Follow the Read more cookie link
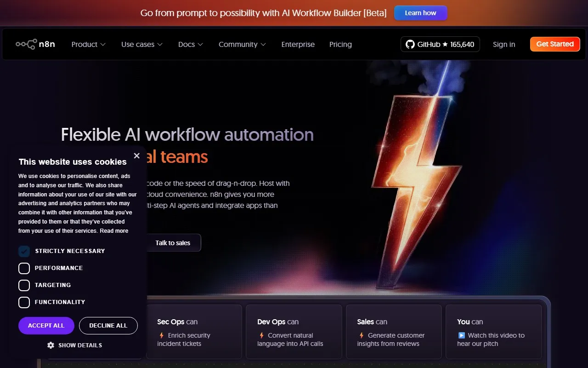The height and width of the screenshot is (368, 588). click(114, 231)
